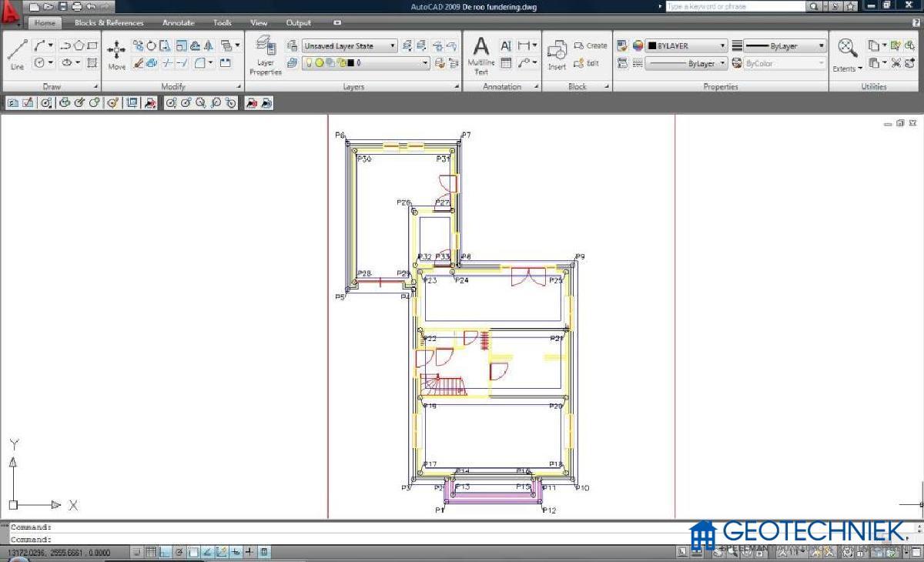Click the keyword search field
924x562 pixels.
click(735, 6)
